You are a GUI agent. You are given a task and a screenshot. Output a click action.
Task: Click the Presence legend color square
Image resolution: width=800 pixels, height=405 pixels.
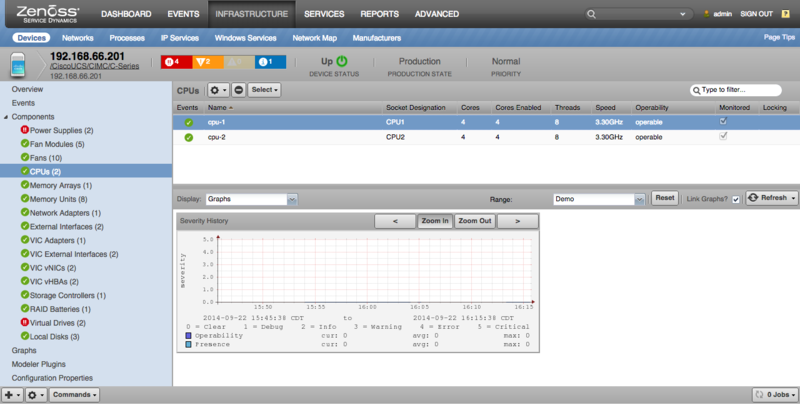click(188, 344)
